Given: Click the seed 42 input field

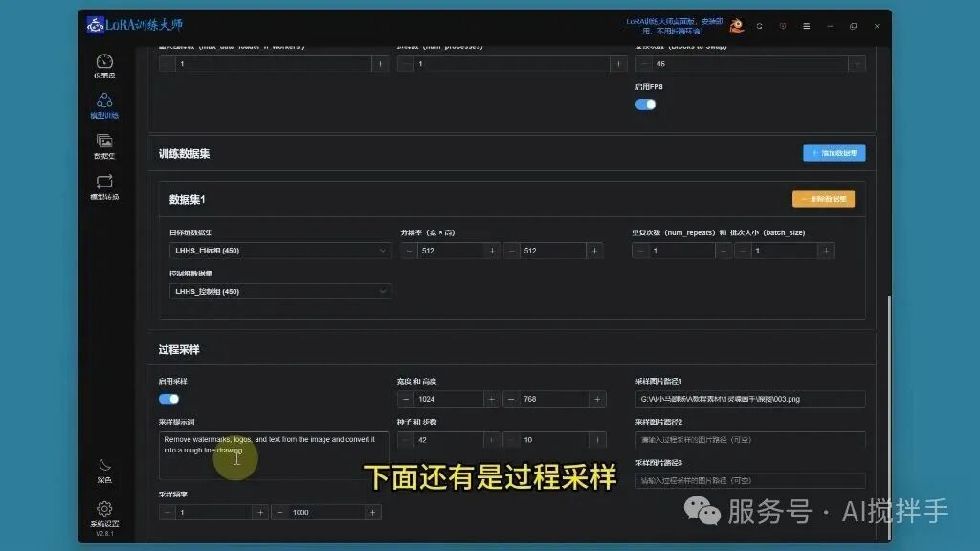Looking at the screenshot, I should 448,440.
